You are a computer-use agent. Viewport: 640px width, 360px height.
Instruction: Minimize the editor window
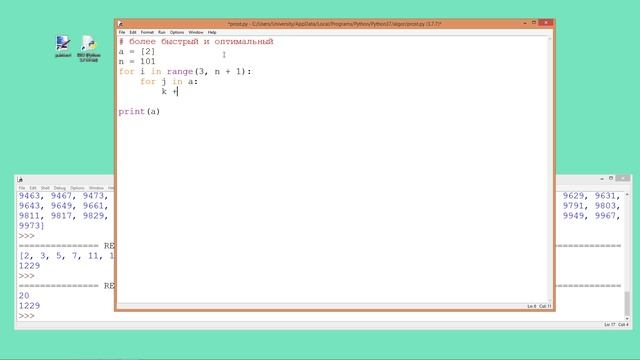tap(524, 23)
